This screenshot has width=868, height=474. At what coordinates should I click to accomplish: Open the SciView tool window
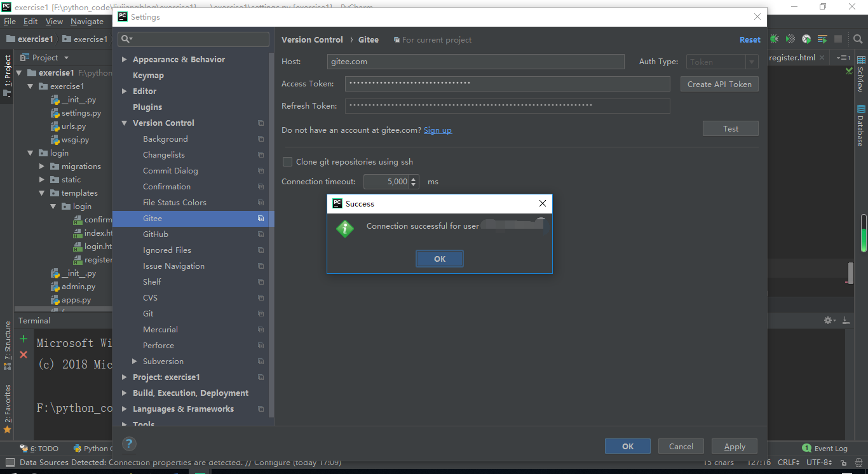pos(861,74)
